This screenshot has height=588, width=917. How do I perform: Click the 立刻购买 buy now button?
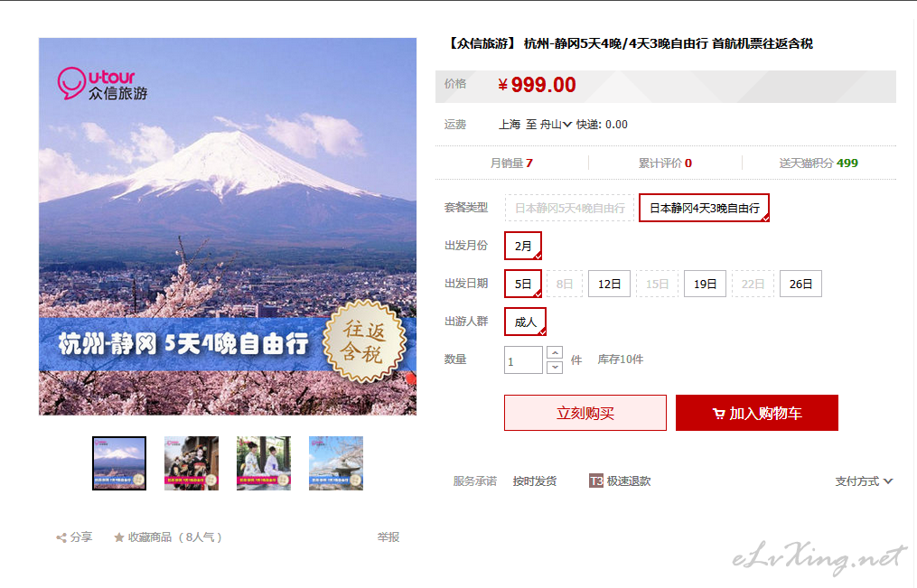coord(585,414)
